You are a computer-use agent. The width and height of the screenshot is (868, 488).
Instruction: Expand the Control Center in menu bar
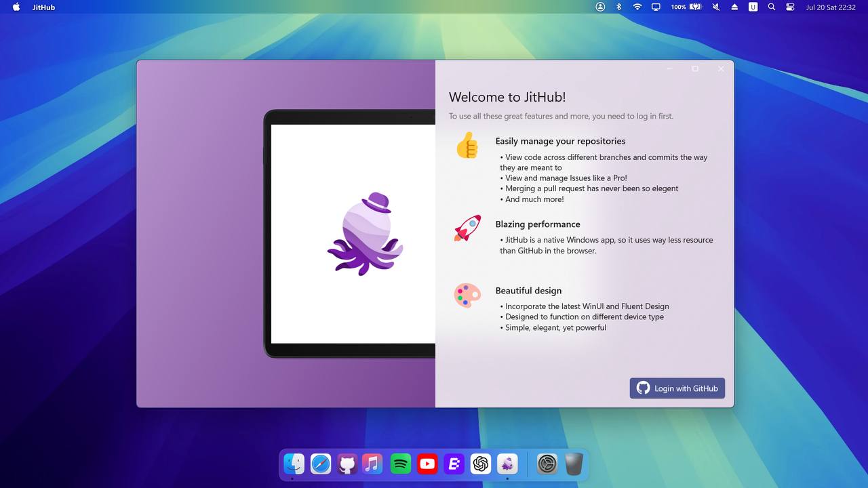(x=790, y=7)
